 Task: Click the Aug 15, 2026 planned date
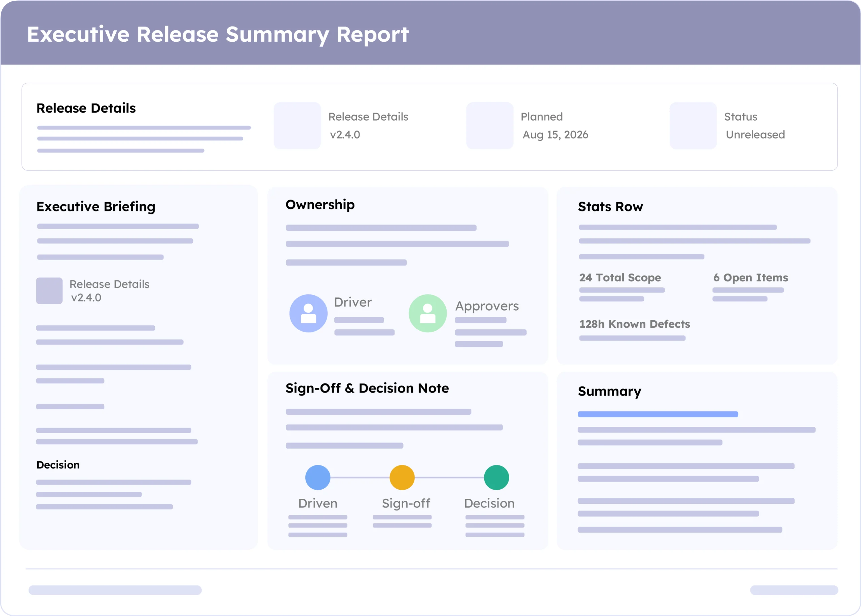[555, 135]
